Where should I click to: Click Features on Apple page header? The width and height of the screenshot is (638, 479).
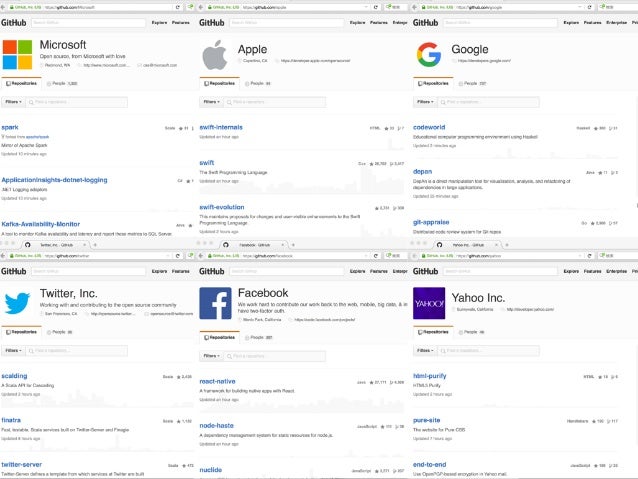(x=379, y=23)
